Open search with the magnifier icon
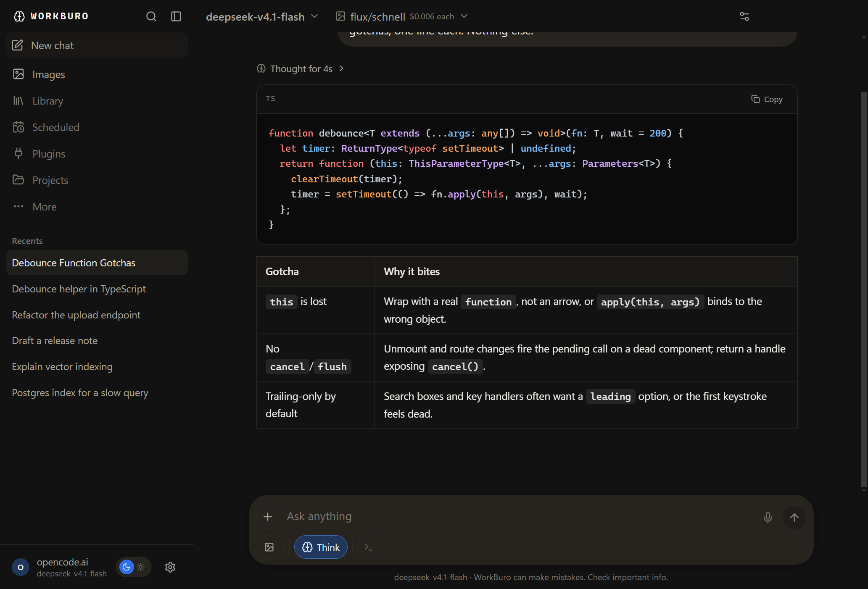This screenshot has width=868, height=589. coord(151,16)
